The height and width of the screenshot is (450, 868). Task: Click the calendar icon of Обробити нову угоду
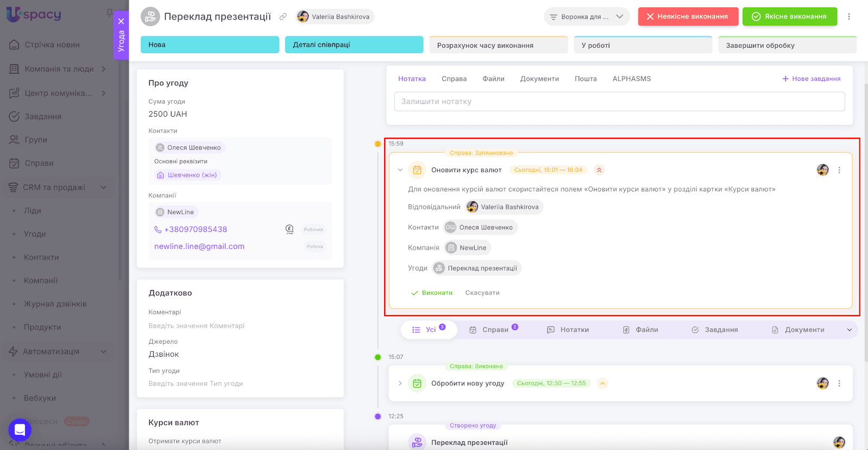(x=417, y=383)
